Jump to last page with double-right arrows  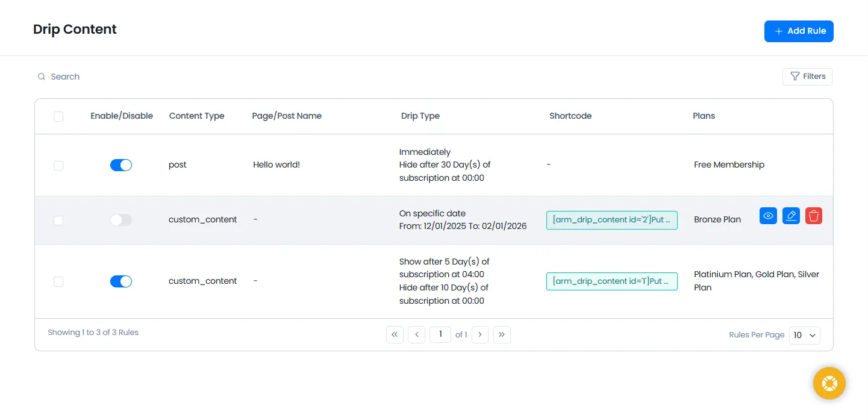tap(502, 334)
